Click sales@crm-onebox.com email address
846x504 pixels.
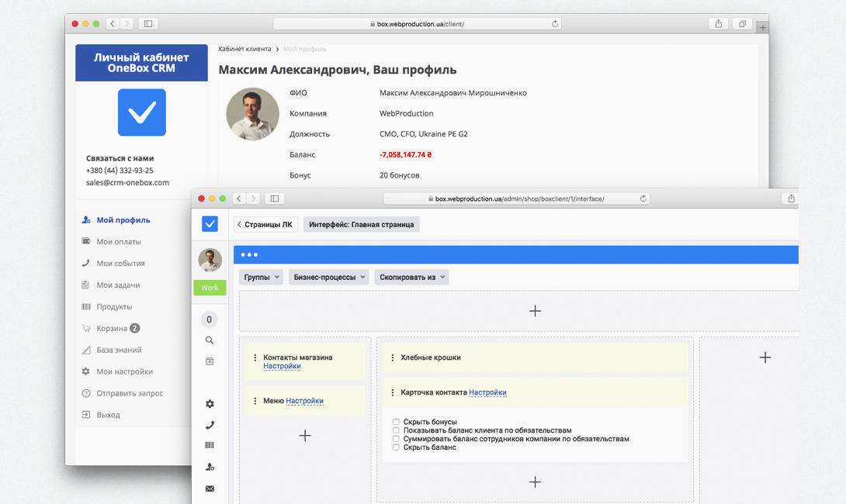tap(127, 183)
